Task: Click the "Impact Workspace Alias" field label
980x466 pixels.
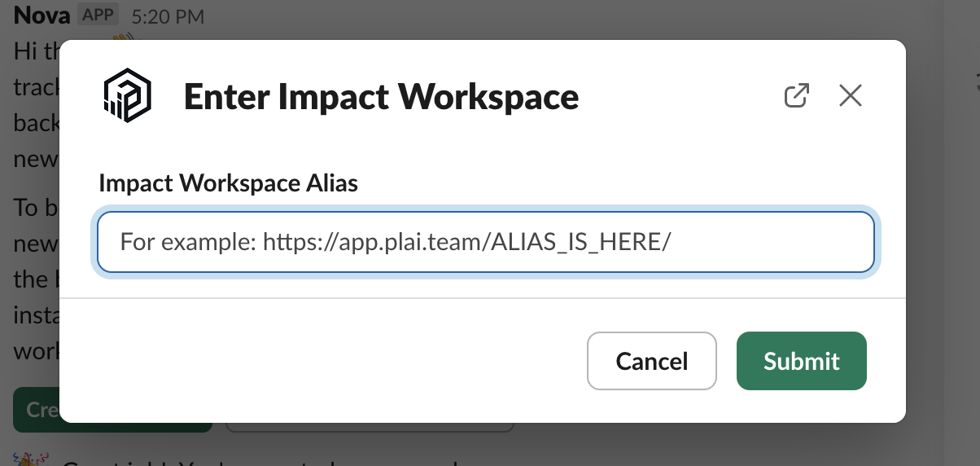Action: point(228,183)
